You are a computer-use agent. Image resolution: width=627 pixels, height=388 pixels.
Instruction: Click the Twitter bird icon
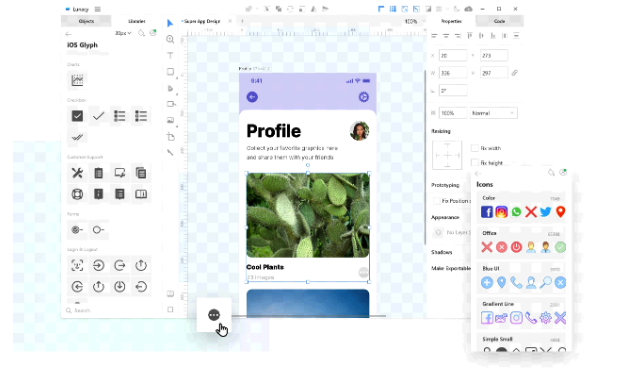pyautogui.click(x=545, y=212)
